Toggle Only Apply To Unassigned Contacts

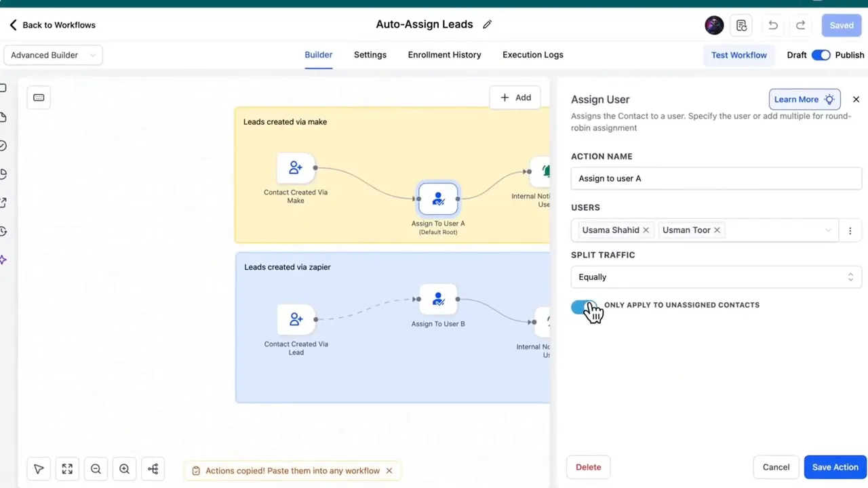(584, 307)
